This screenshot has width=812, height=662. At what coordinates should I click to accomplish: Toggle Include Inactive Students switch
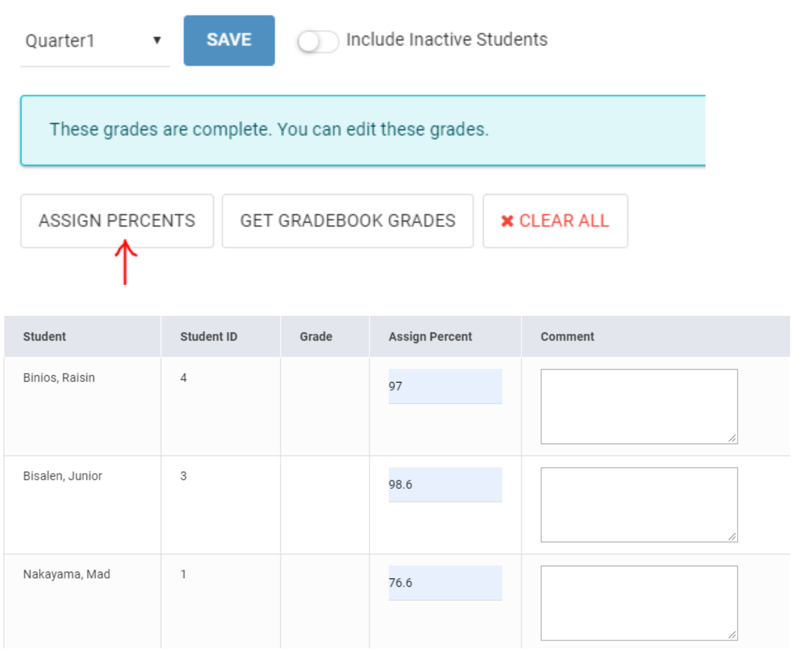(318, 41)
